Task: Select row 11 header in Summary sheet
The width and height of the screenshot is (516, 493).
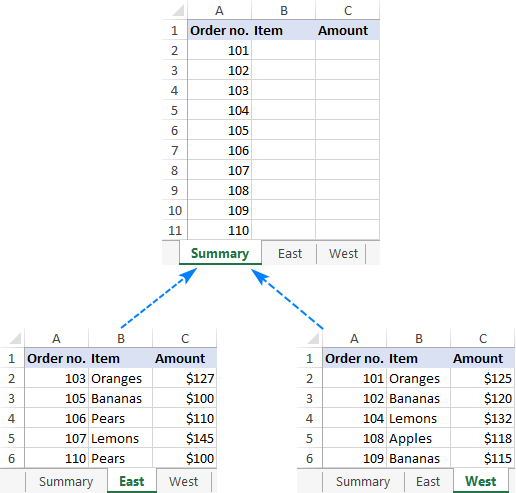Action: [175, 230]
